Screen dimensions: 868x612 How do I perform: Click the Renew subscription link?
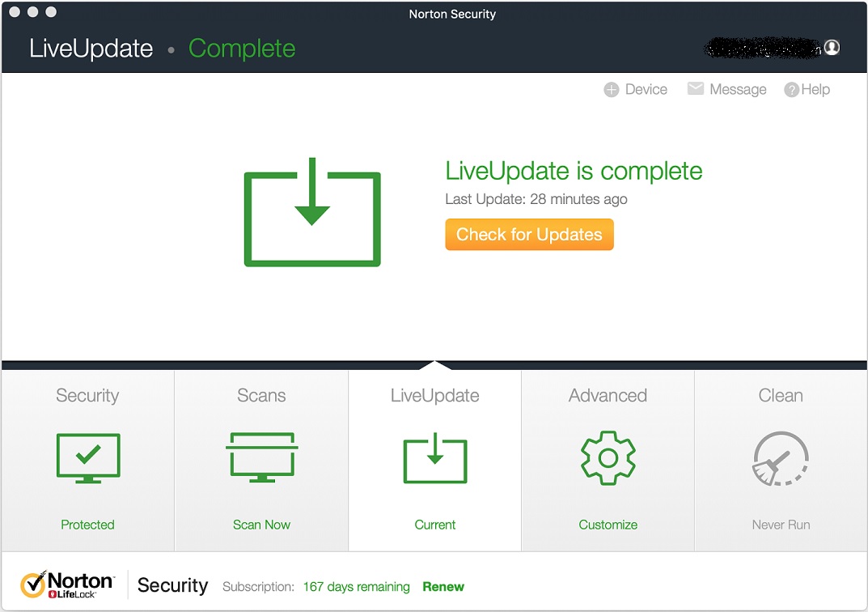pyautogui.click(x=443, y=587)
